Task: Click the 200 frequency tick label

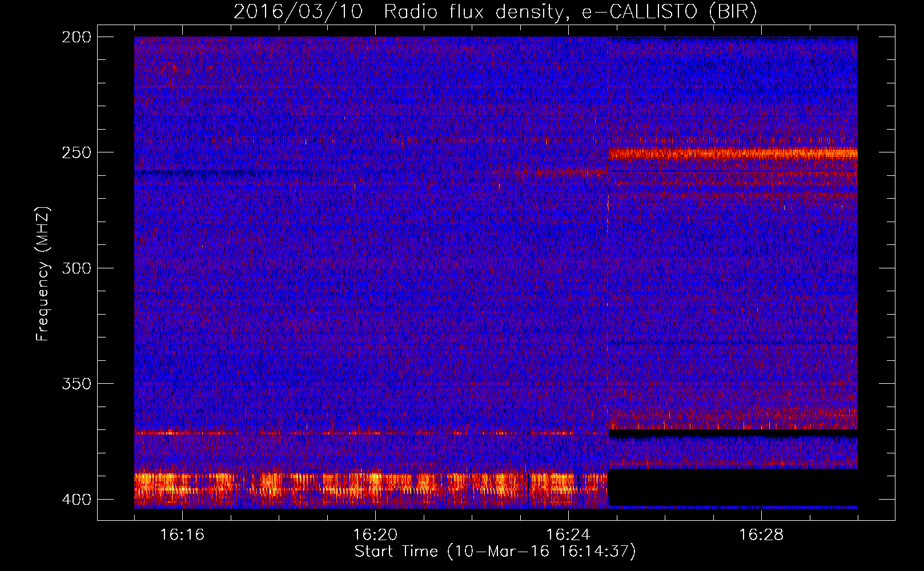Action: [x=77, y=37]
